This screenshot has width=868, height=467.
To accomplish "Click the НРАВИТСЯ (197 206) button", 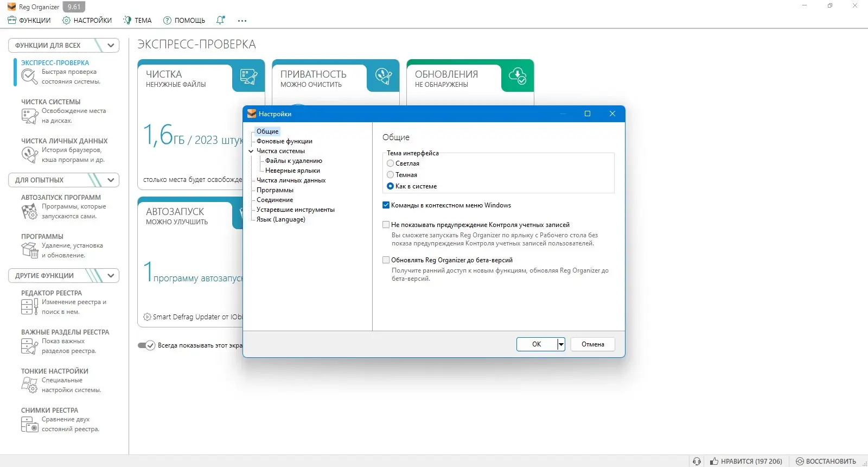I will tap(746, 461).
